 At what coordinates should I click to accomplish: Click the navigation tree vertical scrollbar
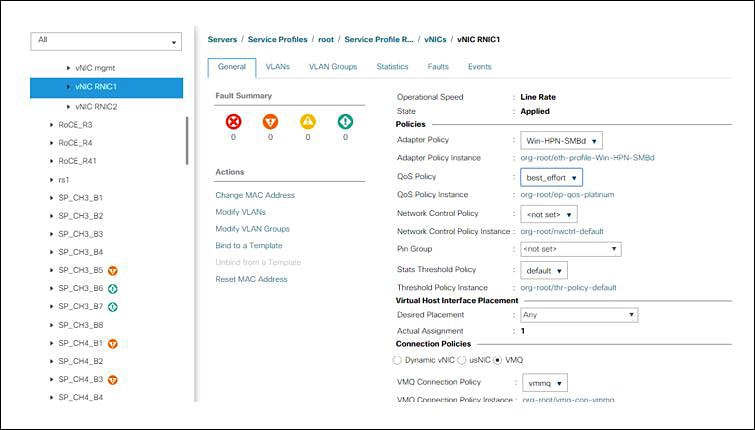(x=187, y=141)
